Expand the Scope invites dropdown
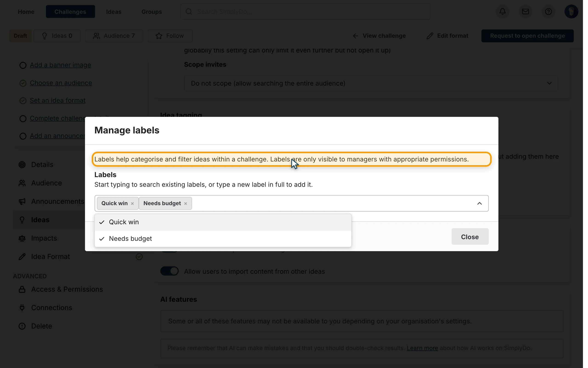This screenshot has height=368, width=588. 371,83
